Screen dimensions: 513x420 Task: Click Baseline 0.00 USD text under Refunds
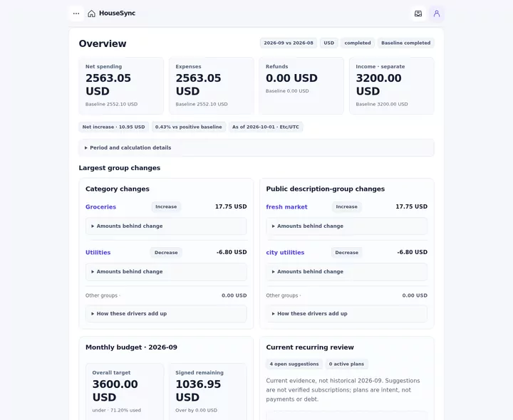coord(287,91)
